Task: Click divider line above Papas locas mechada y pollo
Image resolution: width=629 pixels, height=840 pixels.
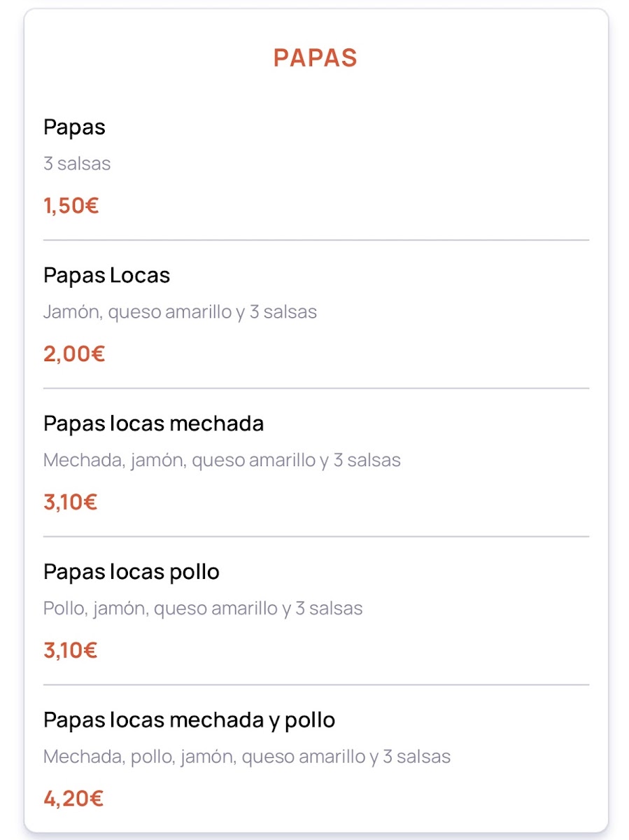Action: (x=316, y=685)
